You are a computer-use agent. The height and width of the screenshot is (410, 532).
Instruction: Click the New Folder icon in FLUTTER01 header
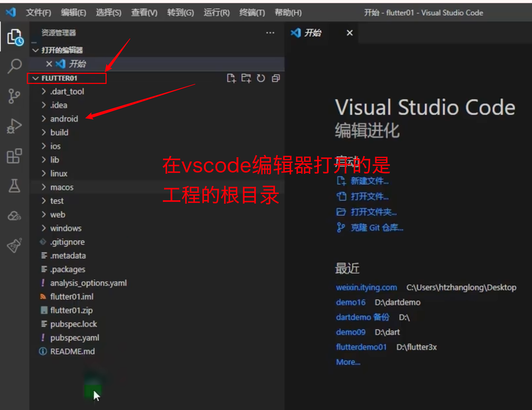(x=246, y=78)
